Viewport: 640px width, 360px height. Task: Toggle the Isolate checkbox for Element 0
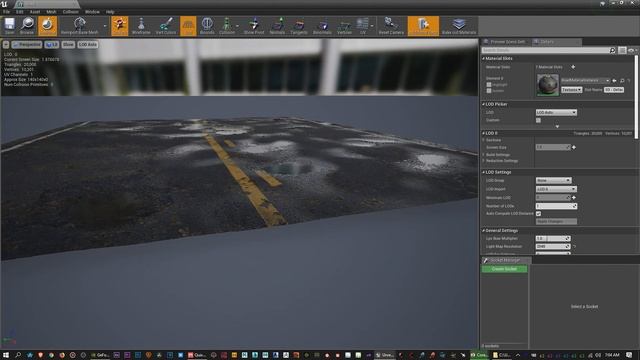489,91
